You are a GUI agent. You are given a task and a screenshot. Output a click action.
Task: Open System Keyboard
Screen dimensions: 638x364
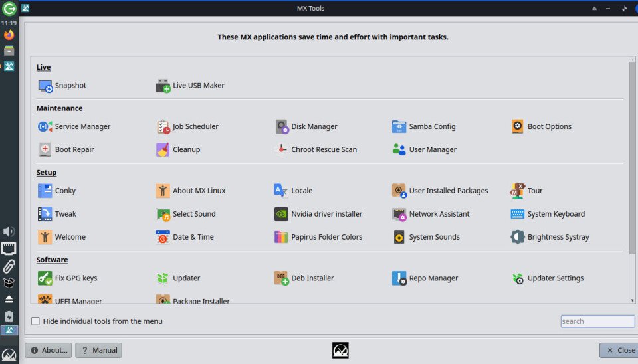coord(548,214)
